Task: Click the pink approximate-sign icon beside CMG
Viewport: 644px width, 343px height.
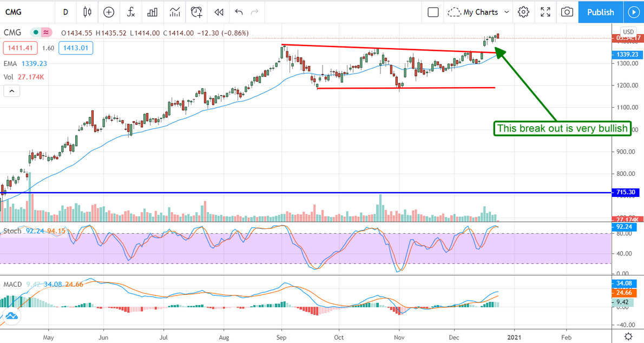Action: [x=46, y=32]
